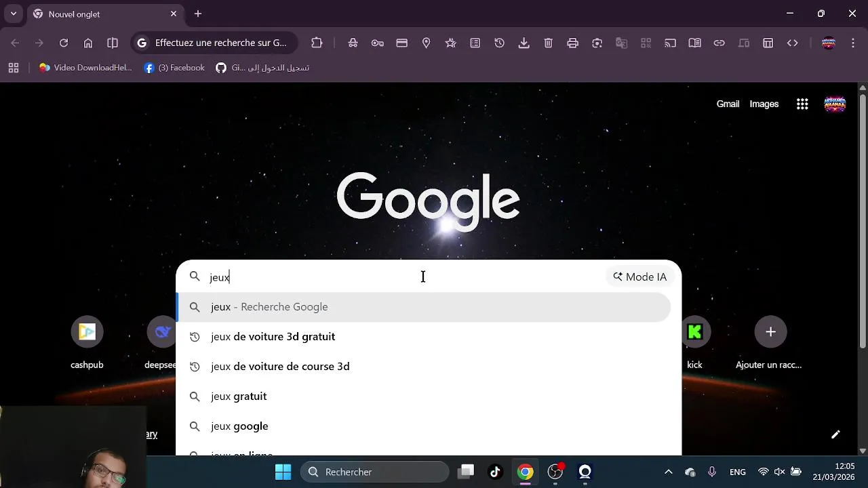Open Task View on taskbar
This screenshot has width=868, height=488.
point(465,472)
